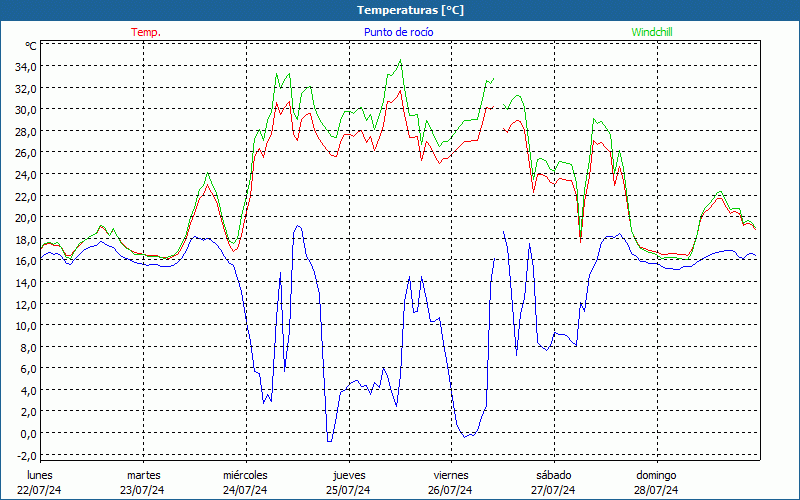
Task: Click the 34,0 y-axis value
Action: click(26, 66)
